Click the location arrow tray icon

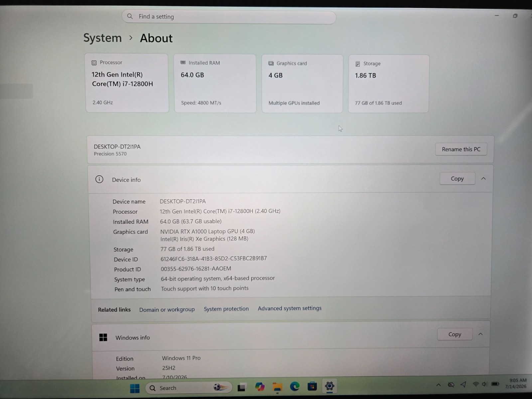point(463,384)
